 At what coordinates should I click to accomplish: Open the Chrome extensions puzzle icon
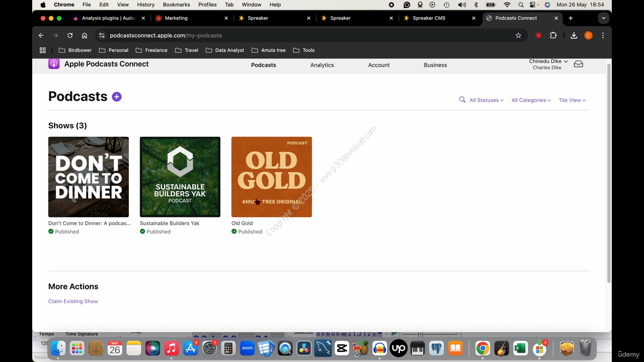point(553,35)
